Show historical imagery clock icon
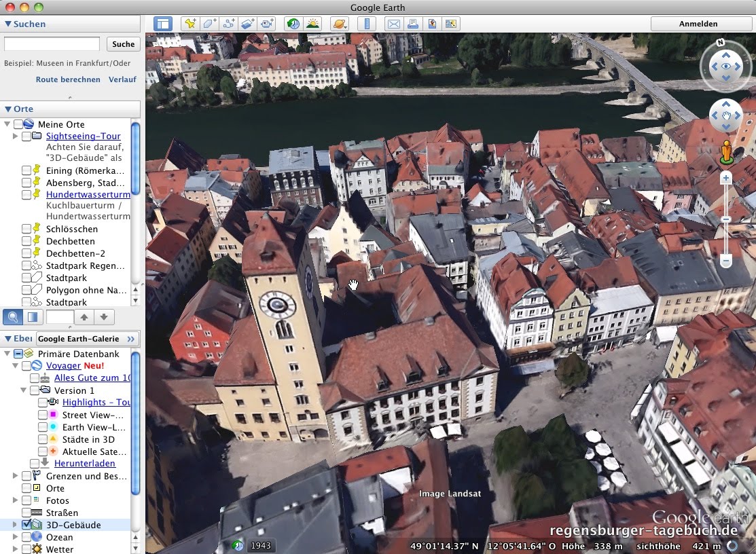The height and width of the screenshot is (554, 756). 293,24
